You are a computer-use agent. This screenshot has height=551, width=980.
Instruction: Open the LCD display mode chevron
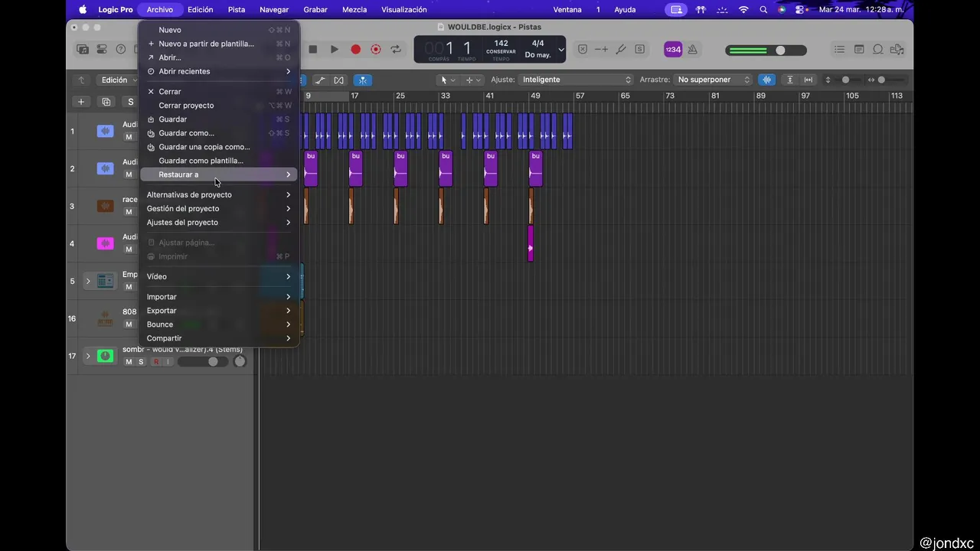(x=561, y=49)
